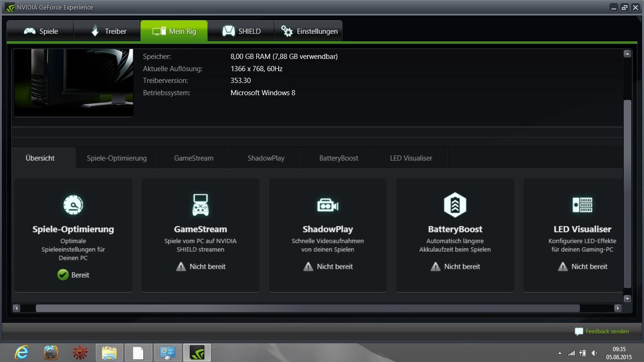The width and height of the screenshot is (644, 362).
Task: Open the Spiele tab
Action: point(40,31)
